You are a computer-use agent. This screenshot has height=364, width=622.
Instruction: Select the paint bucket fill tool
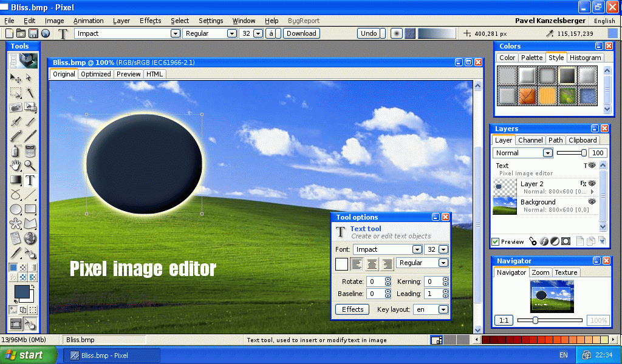pos(30,151)
